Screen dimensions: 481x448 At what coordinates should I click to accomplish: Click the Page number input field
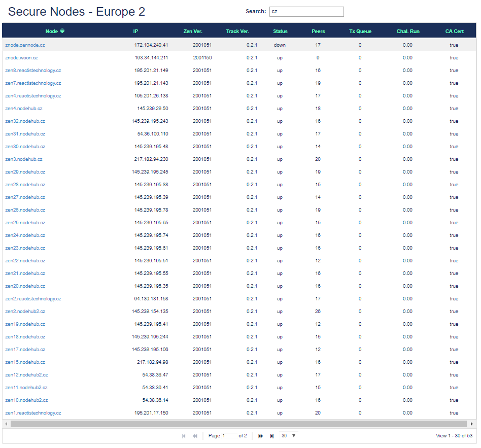(229, 436)
